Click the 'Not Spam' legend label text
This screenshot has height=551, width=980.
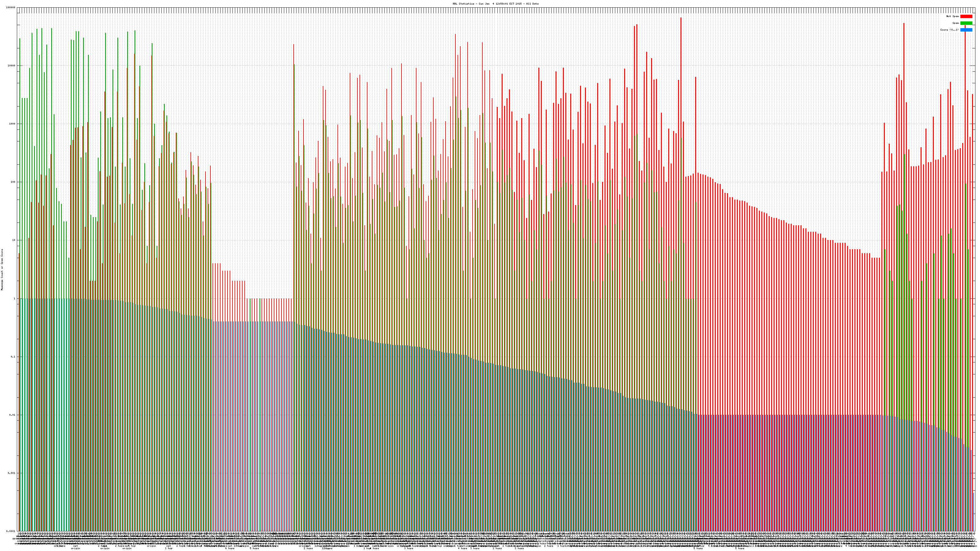click(953, 16)
